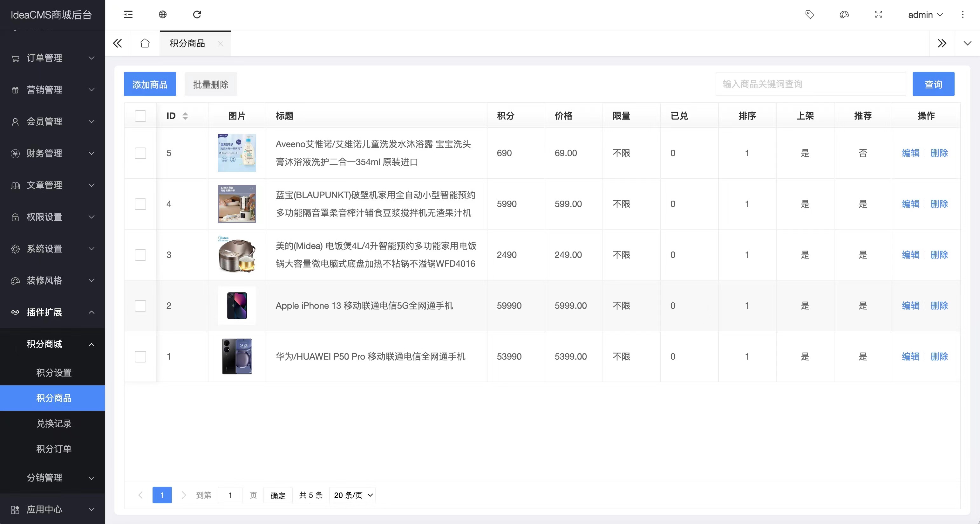Screen dimensions: 980x524
Task: Click the 查询 search button
Action: pyautogui.click(x=933, y=84)
